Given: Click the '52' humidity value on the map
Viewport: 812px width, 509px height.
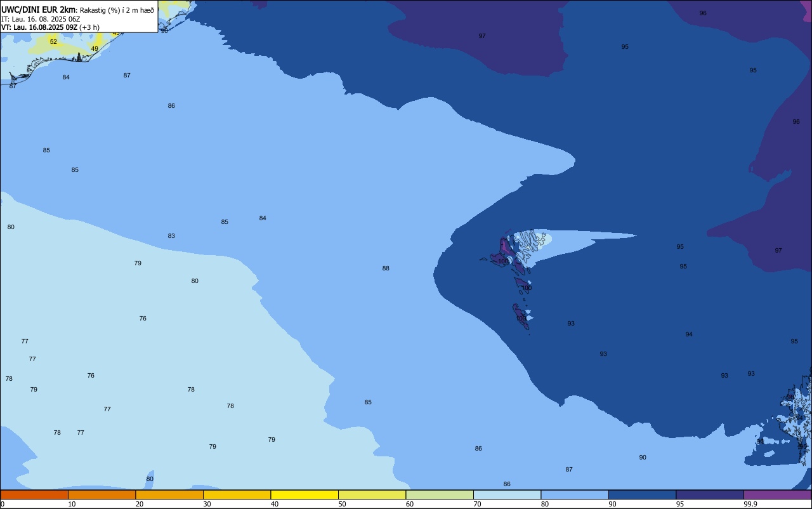Looking at the screenshot, I should click(x=53, y=42).
